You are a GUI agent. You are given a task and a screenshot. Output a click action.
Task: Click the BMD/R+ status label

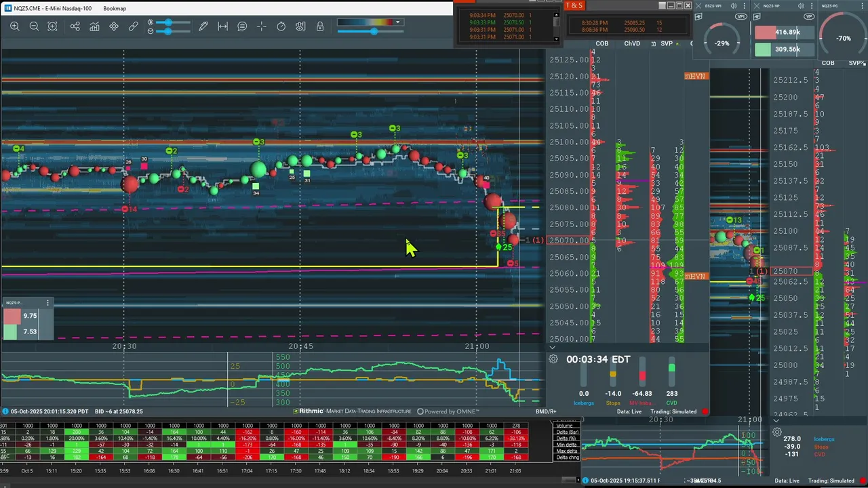546,411
